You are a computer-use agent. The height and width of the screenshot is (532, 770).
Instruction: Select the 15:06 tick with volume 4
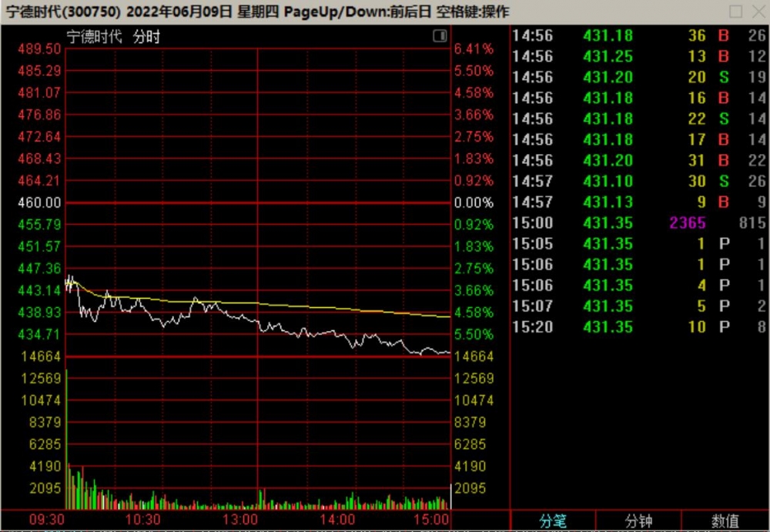pyautogui.click(x=639, y=286)
